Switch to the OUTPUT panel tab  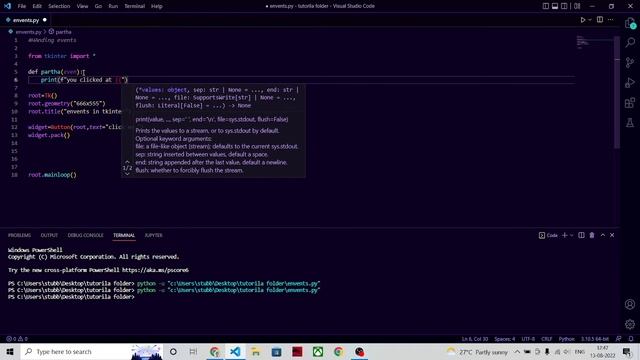tap(49, 235)
